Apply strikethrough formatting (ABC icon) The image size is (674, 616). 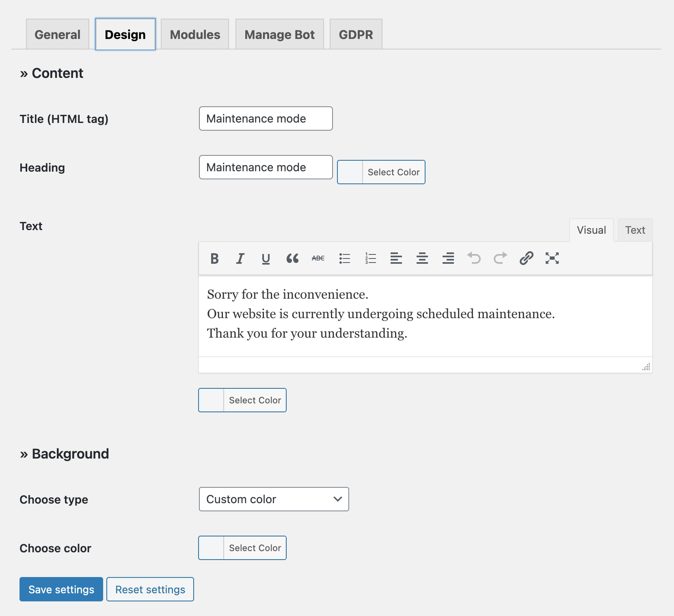[x=318, y=258]
